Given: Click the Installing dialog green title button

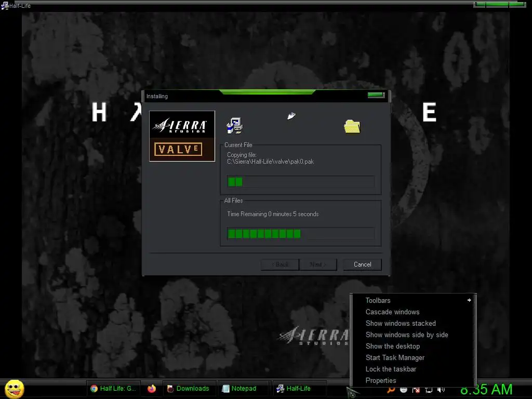Looking at the screenshot, I should point(376,95).
